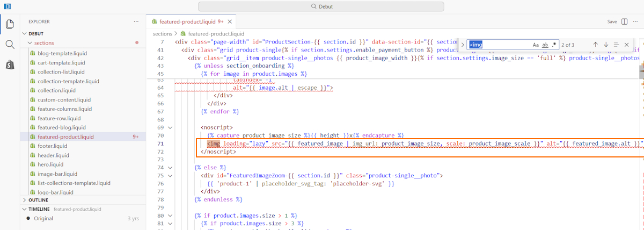
Task: Open footer.liquid file
Action: click(52, 146)
